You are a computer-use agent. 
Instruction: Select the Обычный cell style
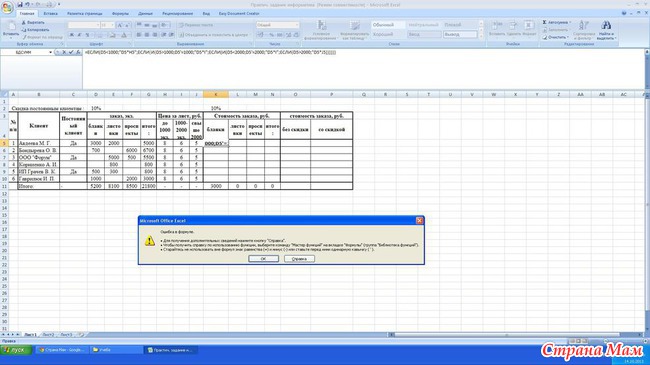388,25
